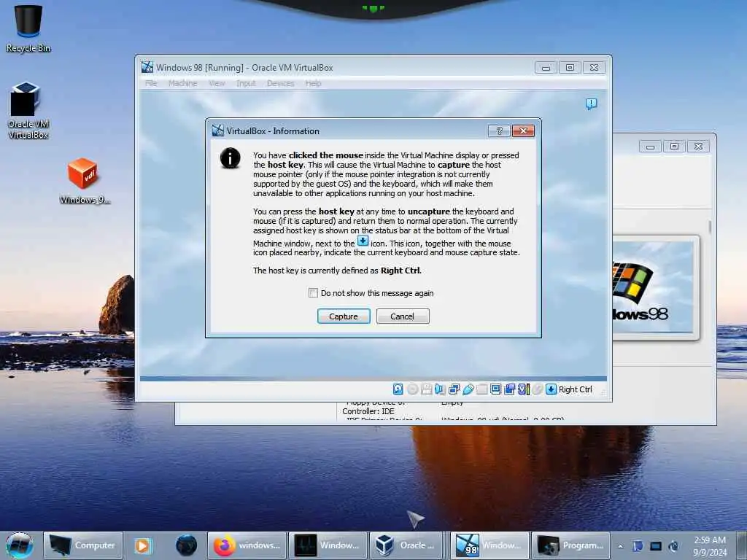Open the Devices menu

281,83
